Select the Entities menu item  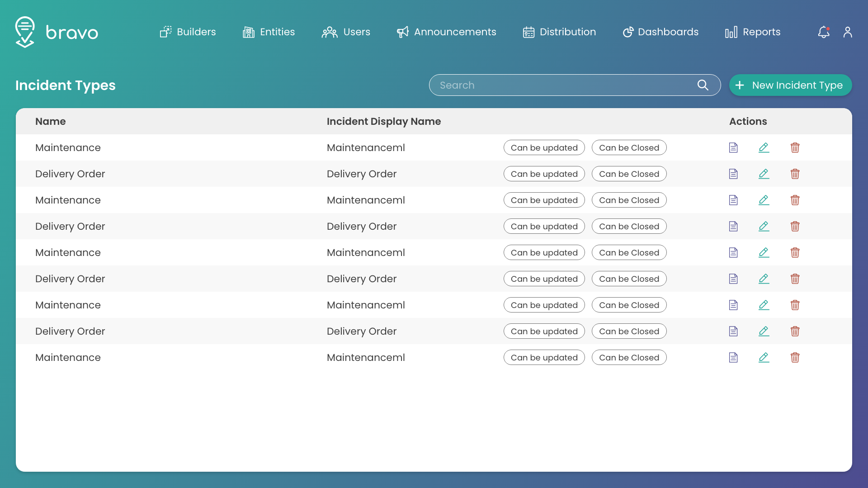point(269,32)
